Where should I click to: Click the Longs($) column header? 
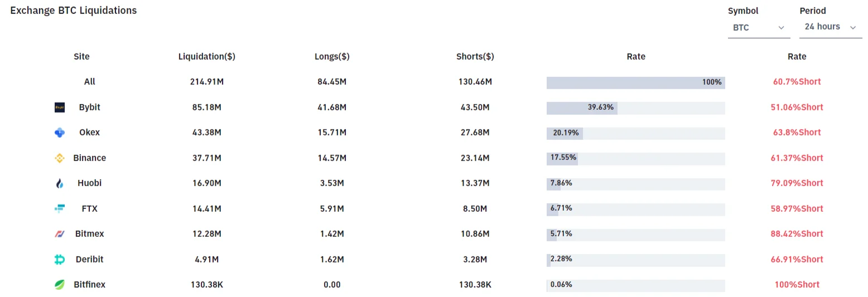[x=332, y=56]
